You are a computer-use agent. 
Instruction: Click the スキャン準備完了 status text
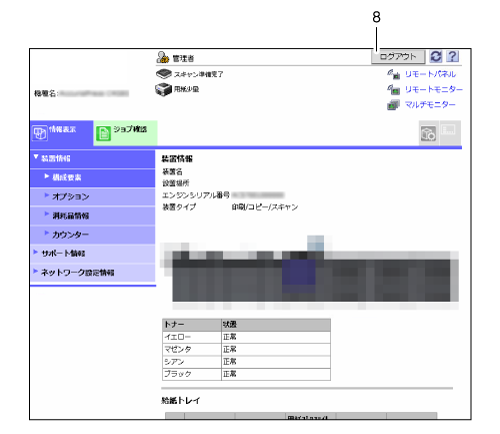coord(198,74)
